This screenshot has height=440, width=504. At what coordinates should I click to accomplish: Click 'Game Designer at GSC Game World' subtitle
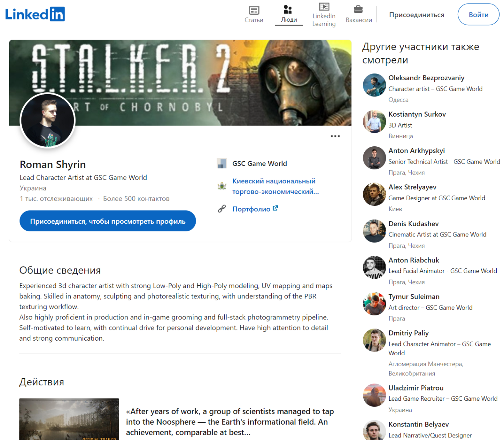coord(437,198)
